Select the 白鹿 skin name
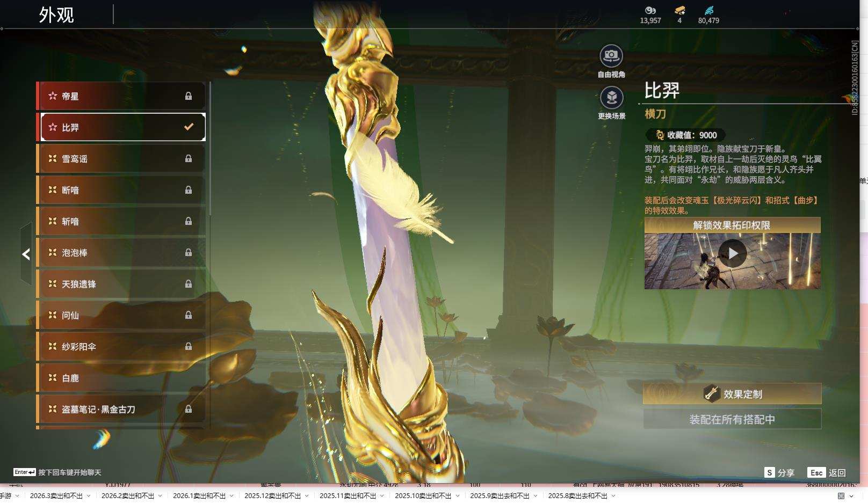The height and width of the screenshot is (504, 868). pos(70,378)
